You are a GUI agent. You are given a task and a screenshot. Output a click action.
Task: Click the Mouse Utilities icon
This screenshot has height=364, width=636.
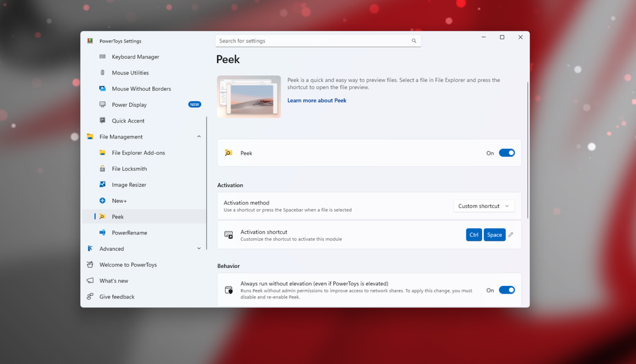click(x=102, y=72)
